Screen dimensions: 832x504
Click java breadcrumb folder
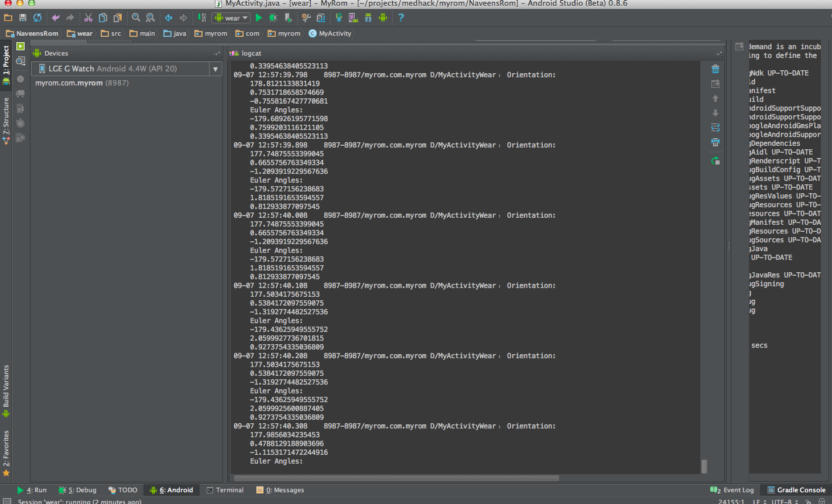(x=174, y=33)
